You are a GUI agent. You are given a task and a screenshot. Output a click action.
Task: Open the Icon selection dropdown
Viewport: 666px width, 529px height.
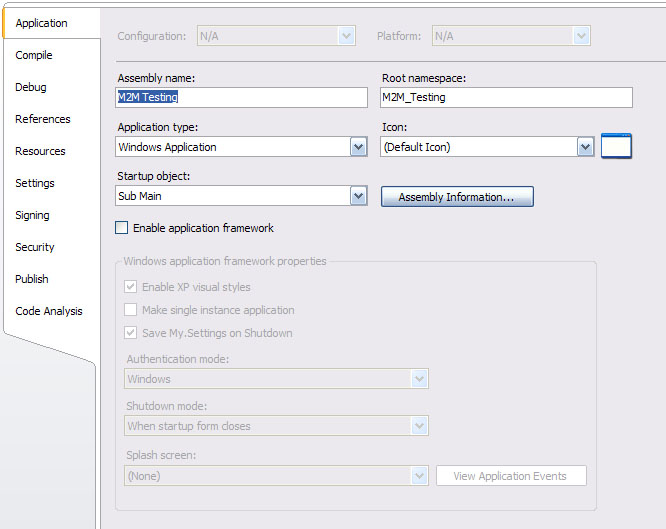586,147
